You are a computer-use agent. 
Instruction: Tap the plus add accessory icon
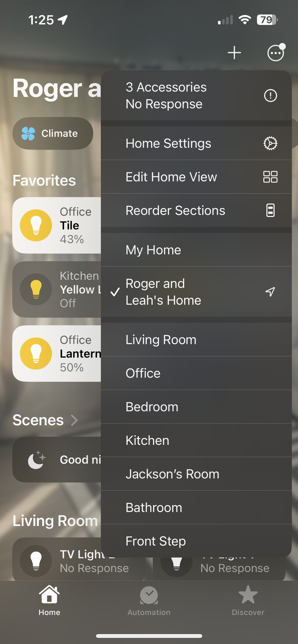(234, 53)
